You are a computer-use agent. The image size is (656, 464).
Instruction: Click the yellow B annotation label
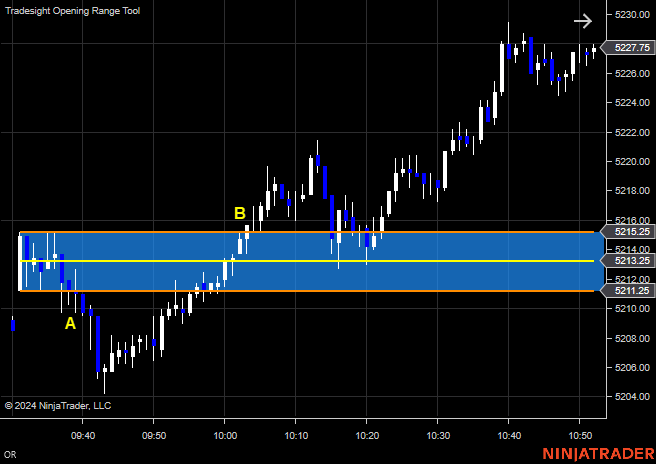click(x=240, y=213)
